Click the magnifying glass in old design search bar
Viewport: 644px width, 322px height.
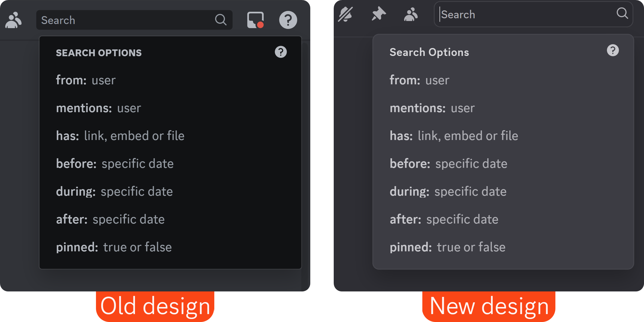point(221,20)
